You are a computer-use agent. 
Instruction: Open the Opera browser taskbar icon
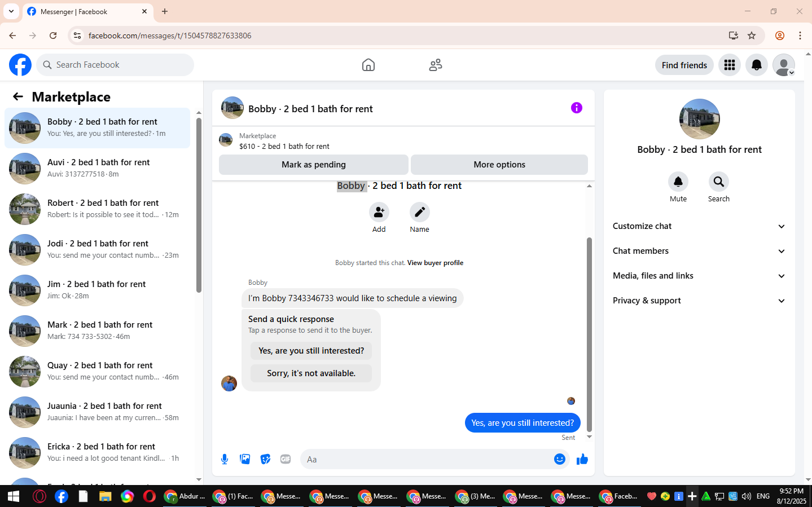coord(150,496)
